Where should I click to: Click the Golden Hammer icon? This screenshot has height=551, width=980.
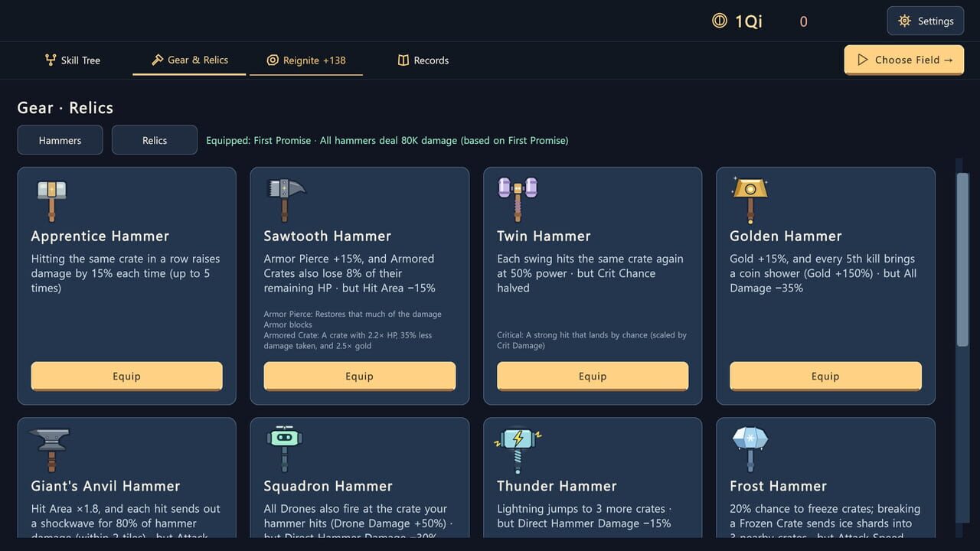click(750, 201)
